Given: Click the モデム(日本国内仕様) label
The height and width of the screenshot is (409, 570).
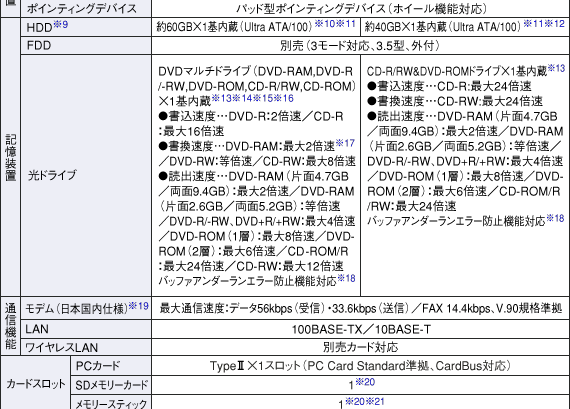Looking at the screenshot, I should coord(76,309).
